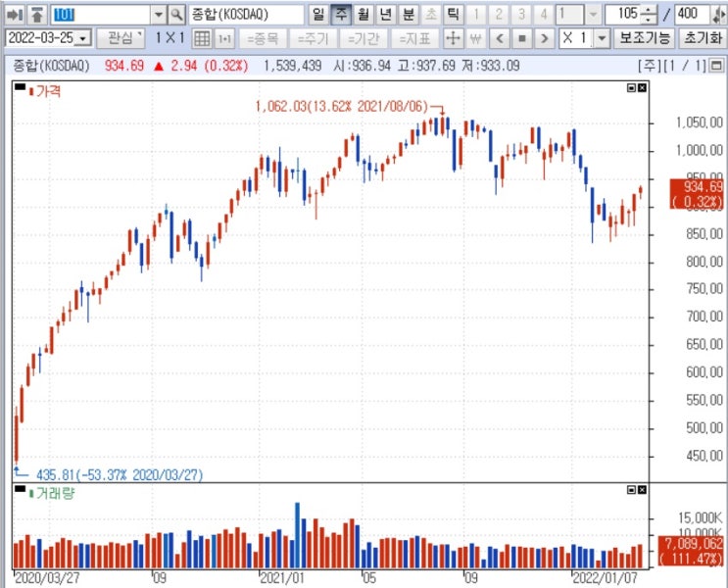This screenshot has height=588, width=728.
Task: Click the black handle in volume panel corner
Action: 20,488
